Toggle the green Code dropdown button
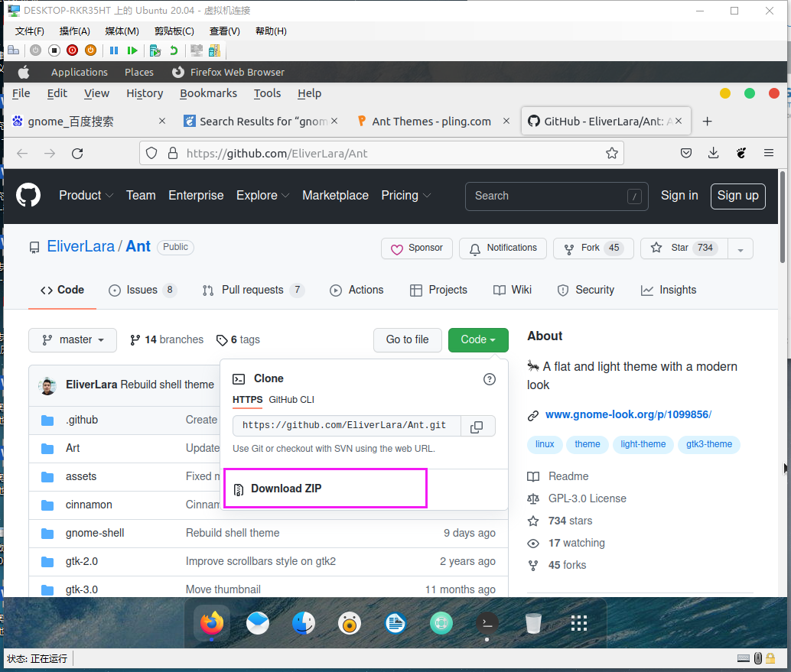791x672 pixels. point(477,339)
